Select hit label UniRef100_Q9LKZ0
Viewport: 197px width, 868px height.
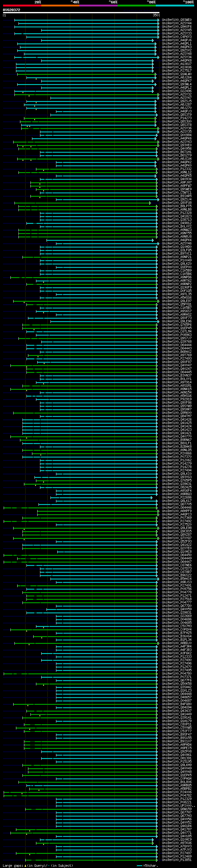click(177, 264)
